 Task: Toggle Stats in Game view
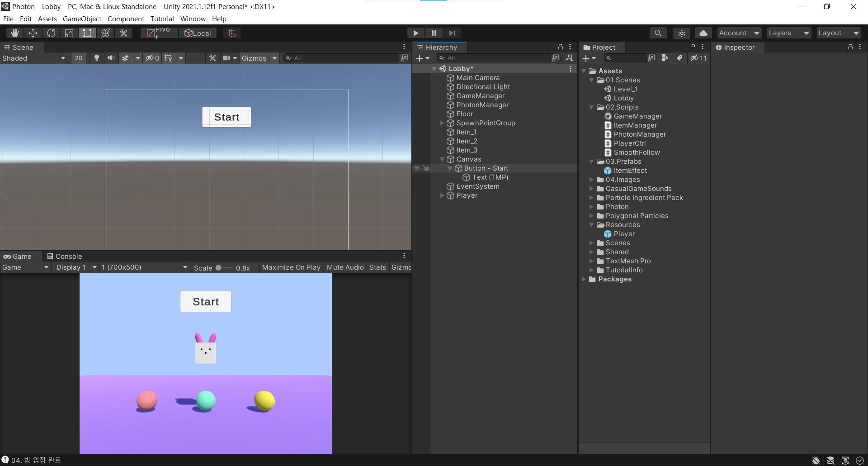[377, 267]
